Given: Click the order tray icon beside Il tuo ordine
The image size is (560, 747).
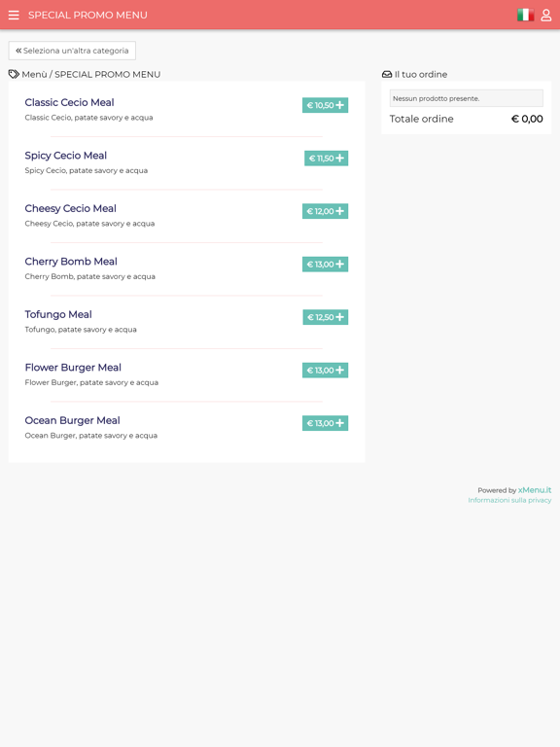Looking at the screenshot, I should coord(387,74).
